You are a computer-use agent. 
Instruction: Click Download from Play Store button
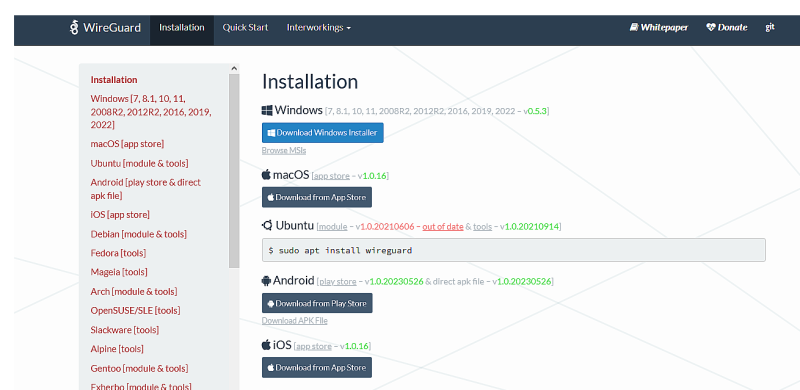(317, 303)
